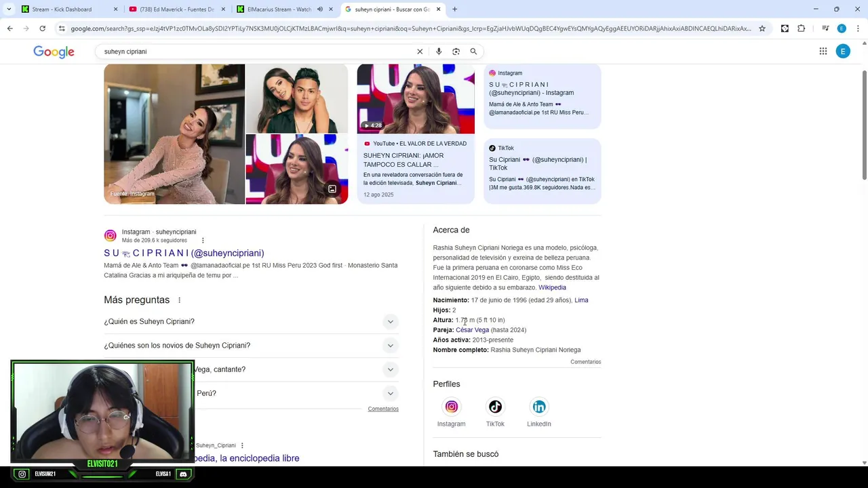The height and width of the screenshot is (488, 868).
Task: Mute the ElMacarius Stream tab audio
Action: point(319,9)
